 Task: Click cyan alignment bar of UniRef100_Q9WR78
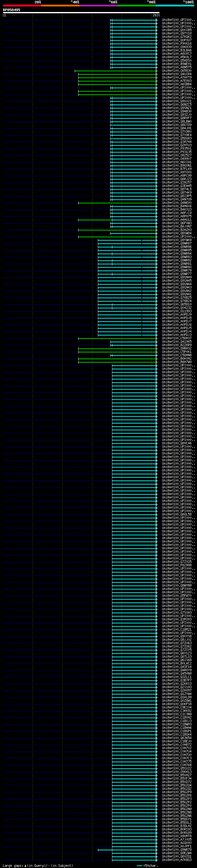(x=128, y=850)
